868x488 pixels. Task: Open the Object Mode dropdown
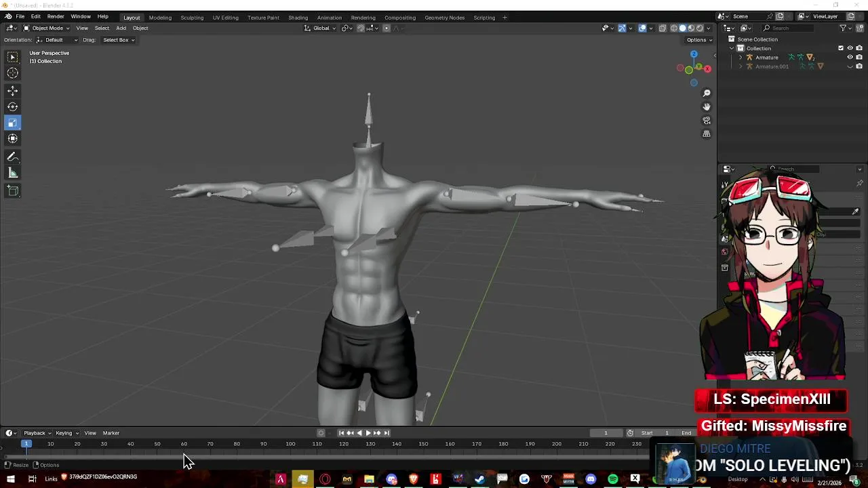point(46,28)
